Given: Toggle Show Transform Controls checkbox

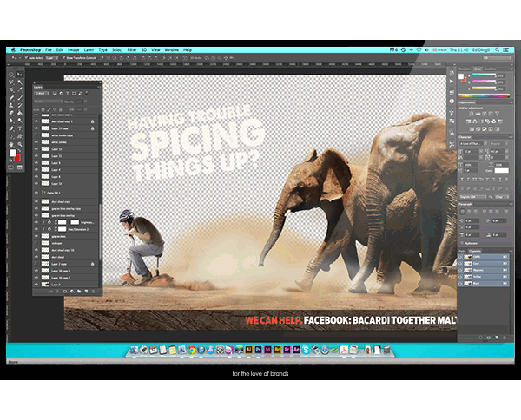Looking at the screenshot, I should click(x=64, y=58).
